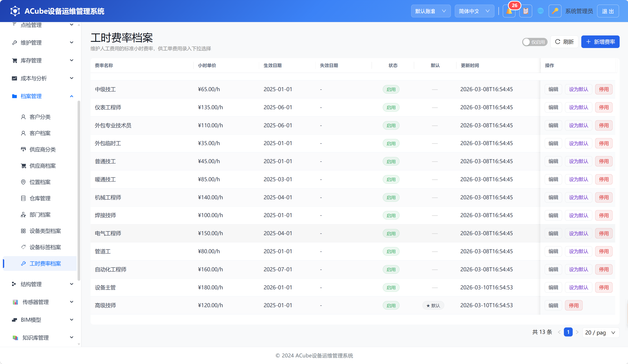Open the 简体中文 language dropdown

tap(474, 11)
